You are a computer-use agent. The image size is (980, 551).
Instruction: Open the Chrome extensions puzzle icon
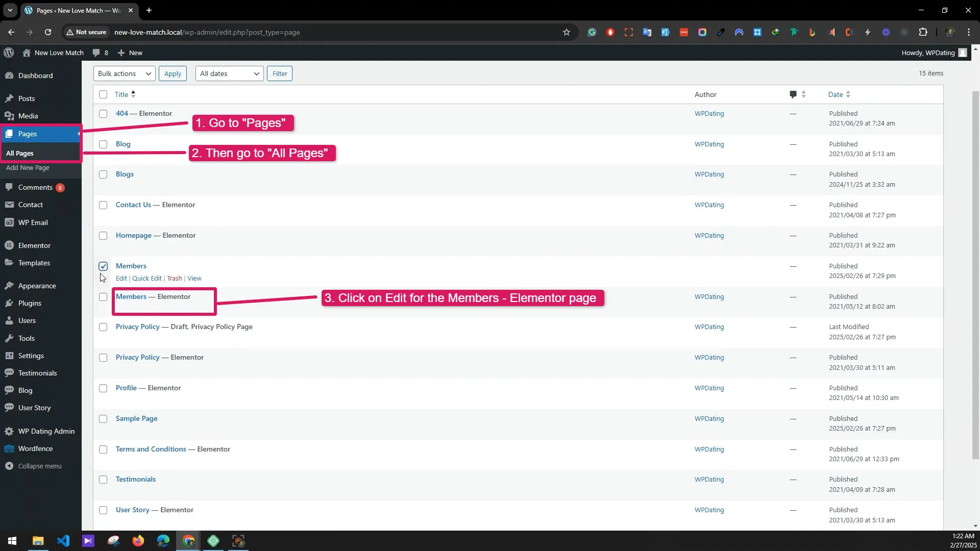coord(923,32)
